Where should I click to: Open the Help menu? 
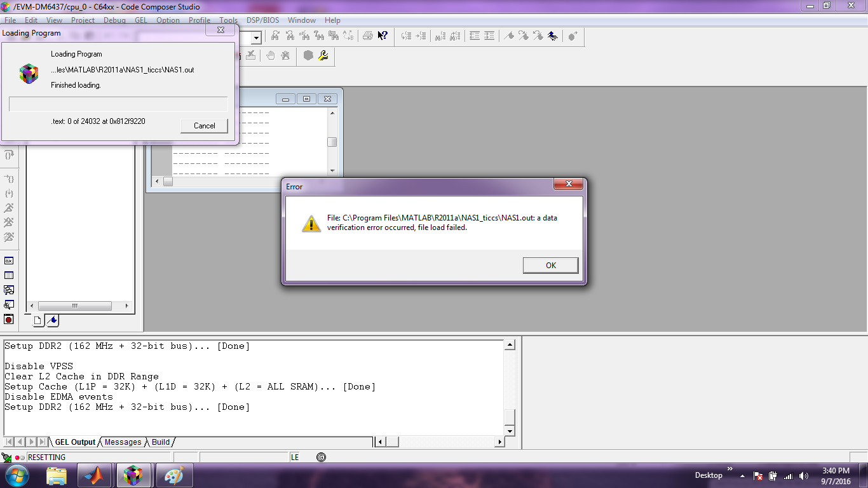[332, 20]
